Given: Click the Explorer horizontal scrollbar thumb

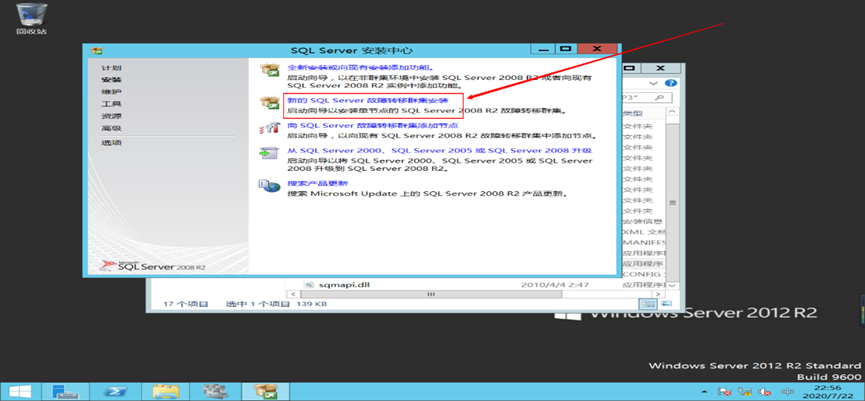Looking at the screenshot, I should [432, 295].
